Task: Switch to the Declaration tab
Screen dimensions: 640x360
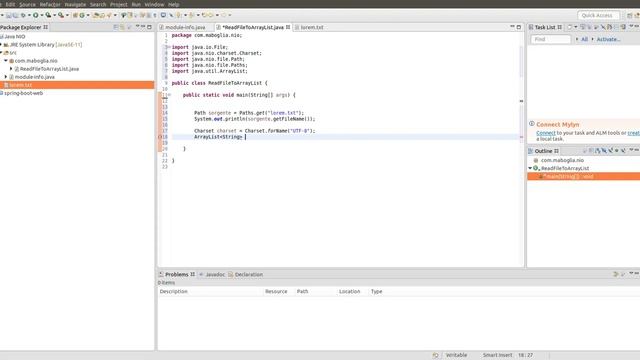Action: click(x=245, y=275)
